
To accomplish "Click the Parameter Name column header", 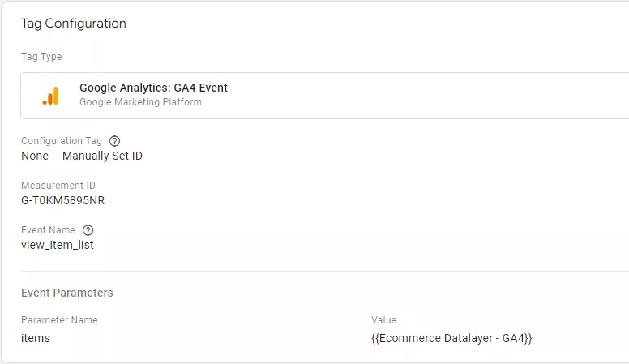I will (x=59, y=320).
